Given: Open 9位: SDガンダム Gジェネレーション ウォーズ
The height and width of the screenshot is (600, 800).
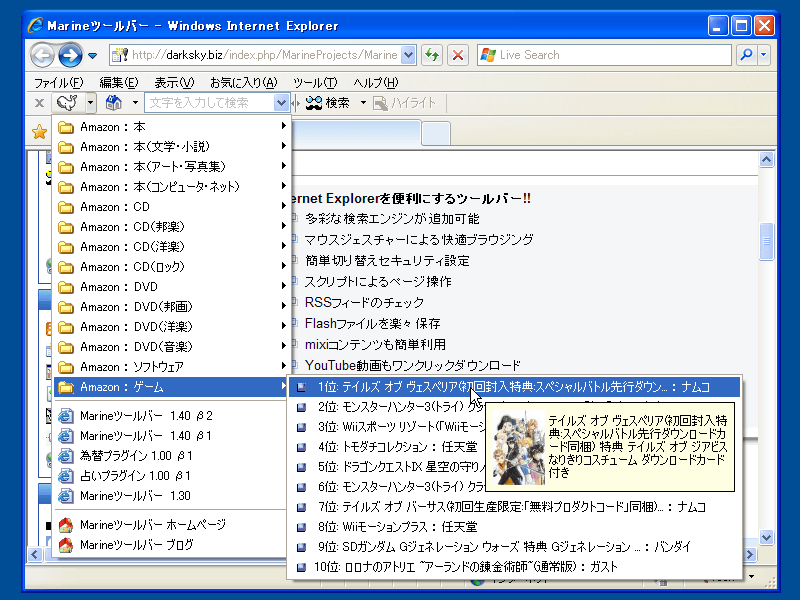Looking at the screenshot, I should pyautogui.click(x=514, y=546).
